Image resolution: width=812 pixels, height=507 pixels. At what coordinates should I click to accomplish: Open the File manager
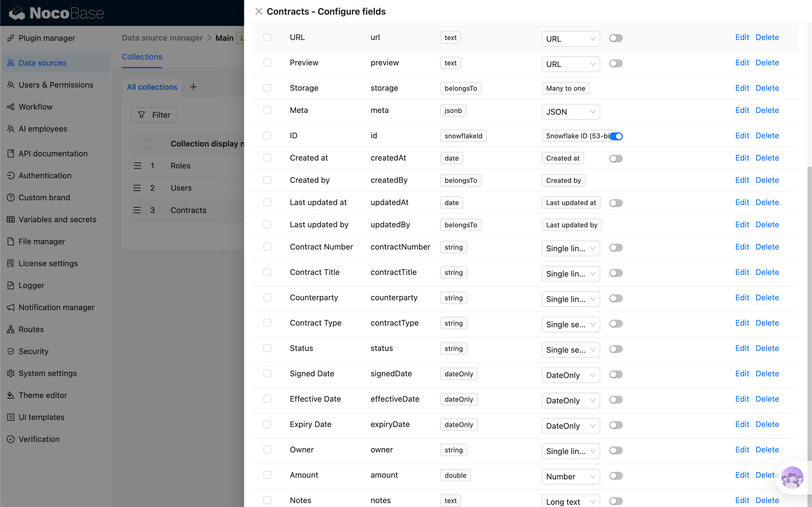(42, 241)
